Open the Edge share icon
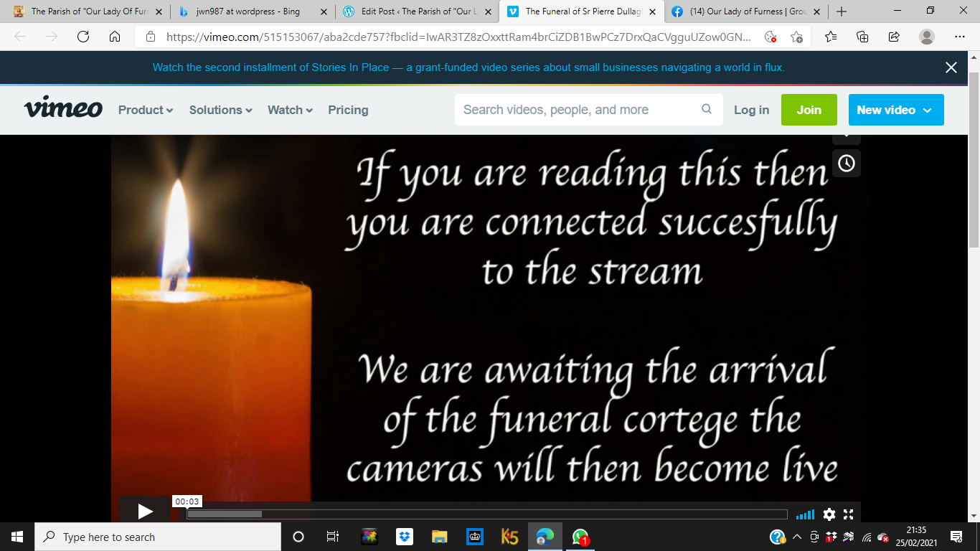Image resolution: width=980 pixels, height=551 pixels. point(894,37)
